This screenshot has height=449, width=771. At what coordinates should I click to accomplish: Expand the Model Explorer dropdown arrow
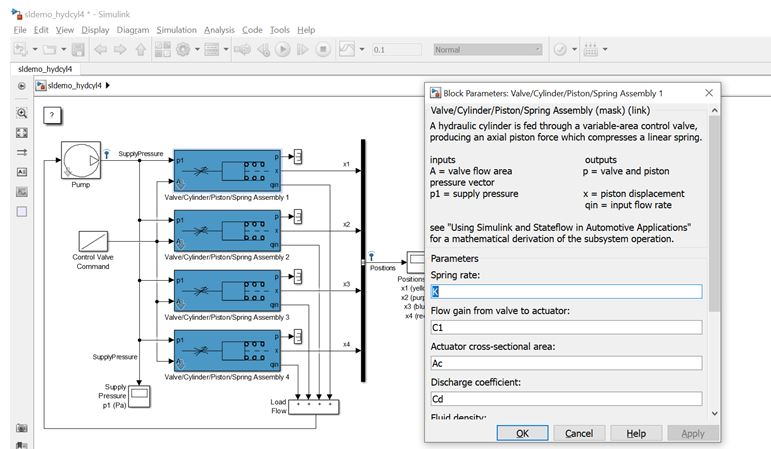click(x=226, y=49)
